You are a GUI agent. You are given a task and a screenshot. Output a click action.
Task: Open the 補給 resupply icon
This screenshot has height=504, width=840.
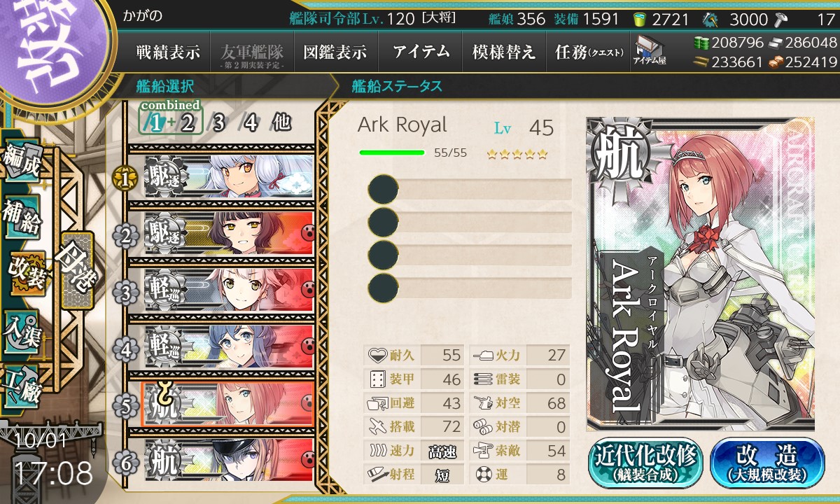[22, 217]
